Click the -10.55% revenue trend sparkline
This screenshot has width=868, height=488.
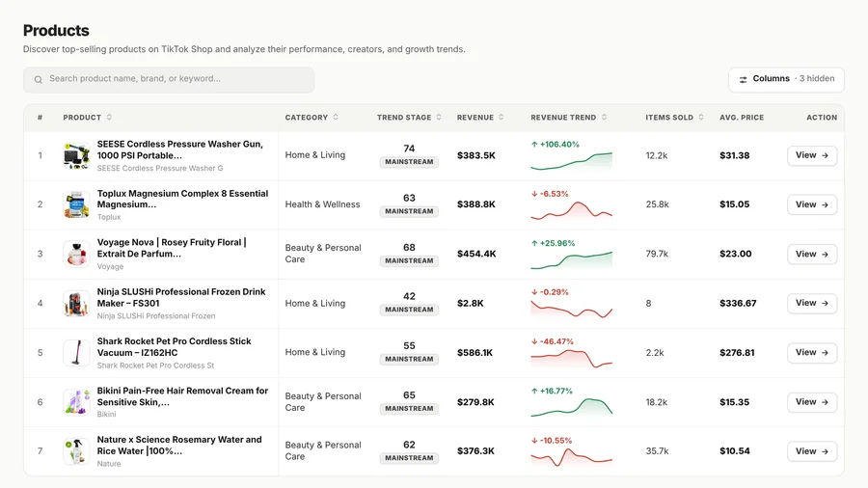pos(571,457)
